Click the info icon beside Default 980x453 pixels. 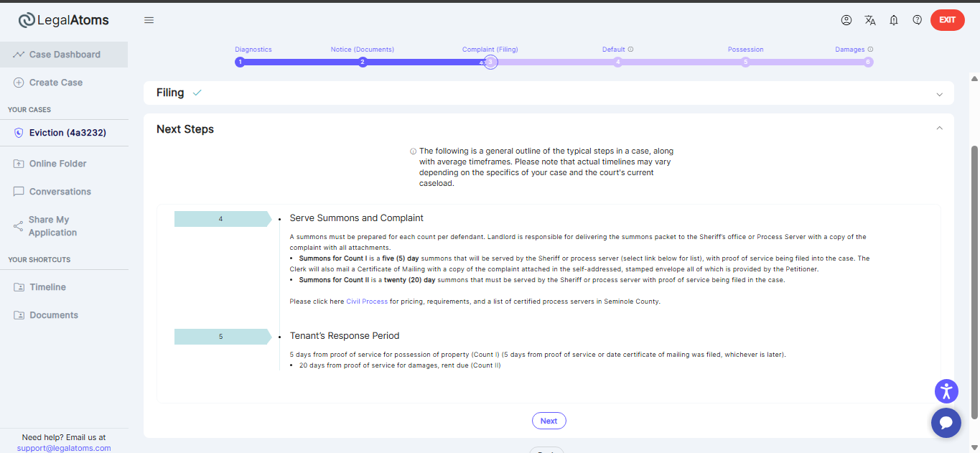[x=630, y=50]
